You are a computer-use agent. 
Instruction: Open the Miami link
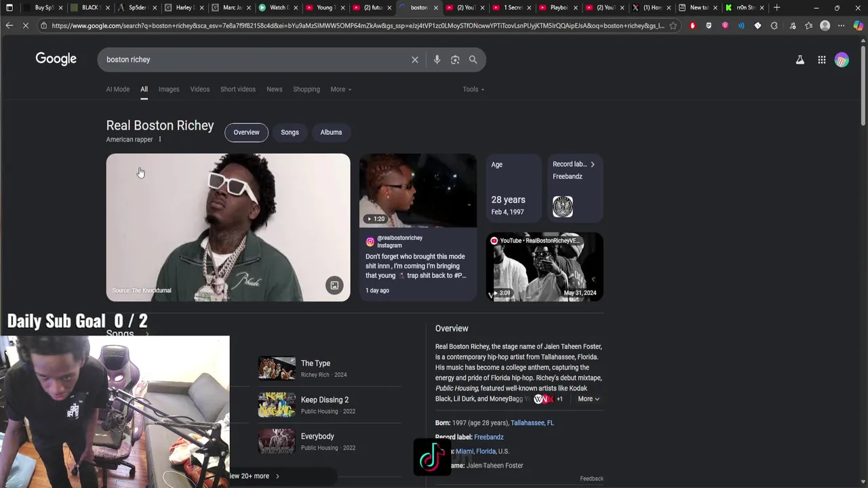[465, 451]
